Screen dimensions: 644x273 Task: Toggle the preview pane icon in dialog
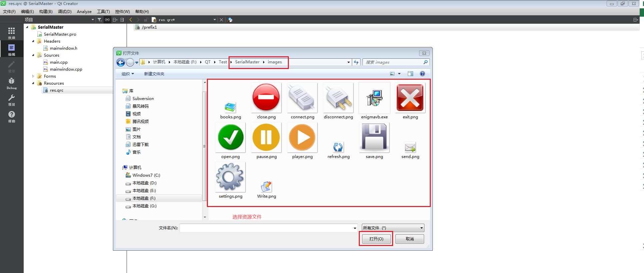(x=410, y=74)
